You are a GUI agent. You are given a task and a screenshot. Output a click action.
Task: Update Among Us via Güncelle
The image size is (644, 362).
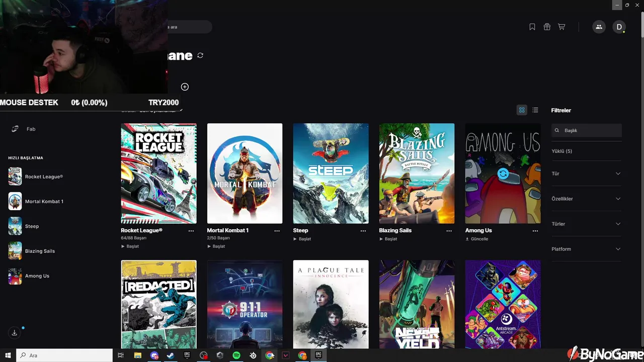pyautogui.click(x=476, y=239)
